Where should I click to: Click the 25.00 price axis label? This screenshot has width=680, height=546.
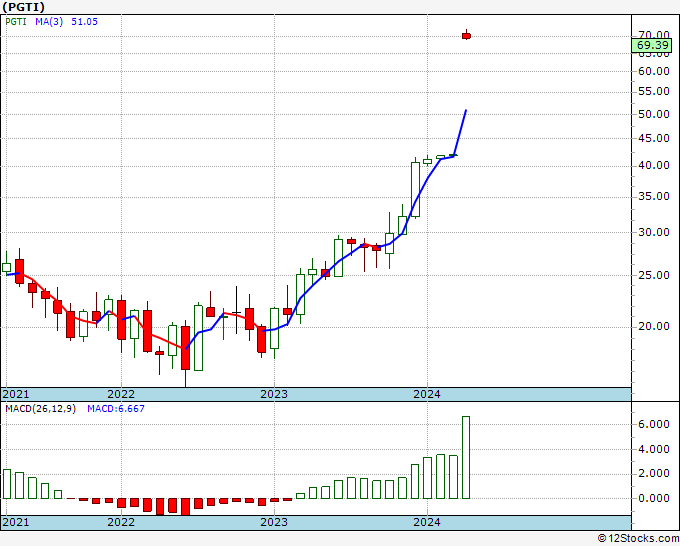(x=654, y=275)
